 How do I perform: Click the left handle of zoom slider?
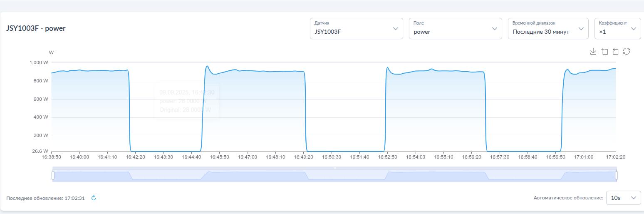[x=53, y=176]
